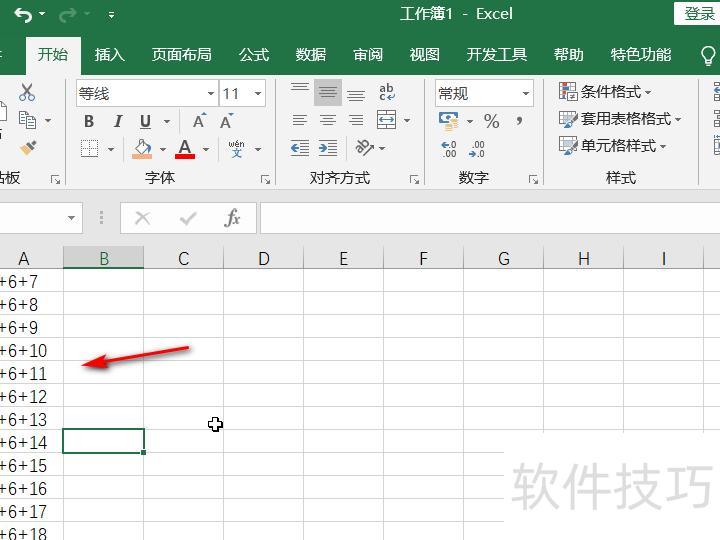Open 字体 group dialog launcher
The width and height of the screenshot is (720, 540).
click(265, 180)
